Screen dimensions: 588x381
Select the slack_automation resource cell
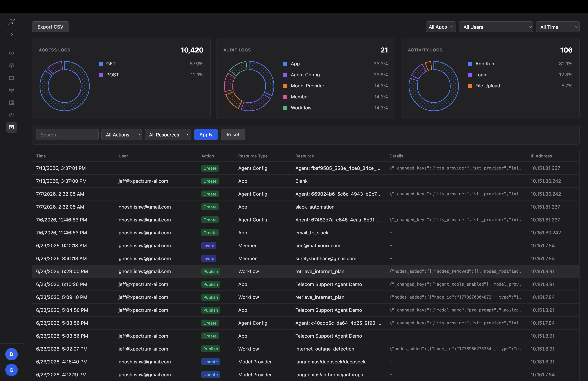(315, 207)
